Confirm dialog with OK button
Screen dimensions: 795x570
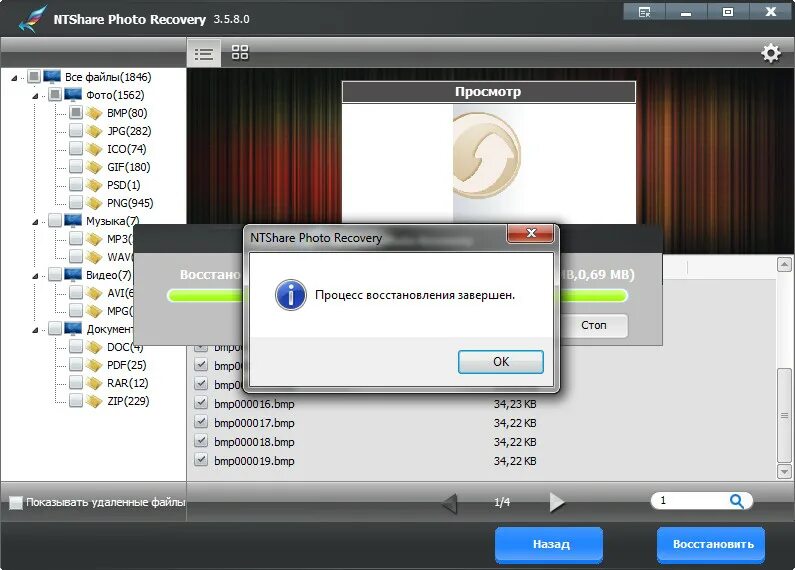pyautogui.click(x=501, y=362)
